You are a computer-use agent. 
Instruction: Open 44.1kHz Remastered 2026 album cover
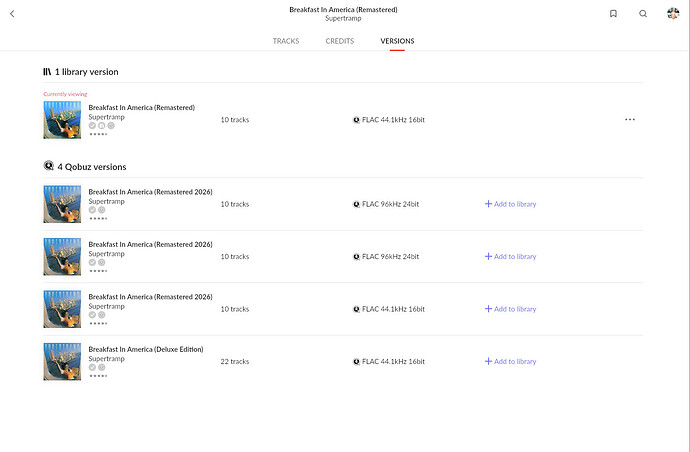[62, 309]
